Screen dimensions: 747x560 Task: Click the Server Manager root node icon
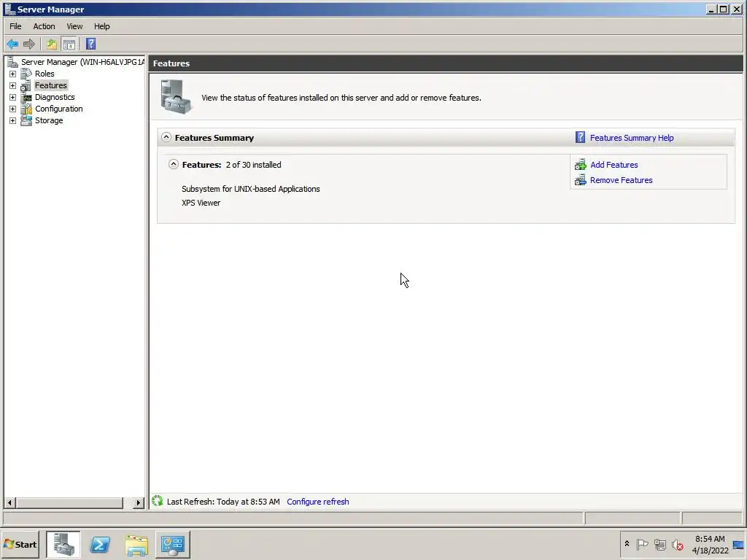(x=13, y=62)
